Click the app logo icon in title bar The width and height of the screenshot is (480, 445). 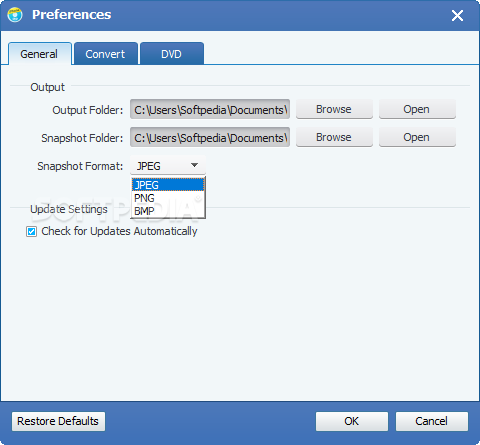[15, 15]
